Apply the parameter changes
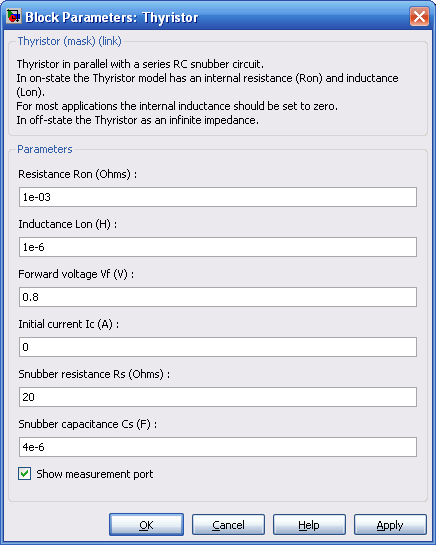 click(x=390, y=524)
